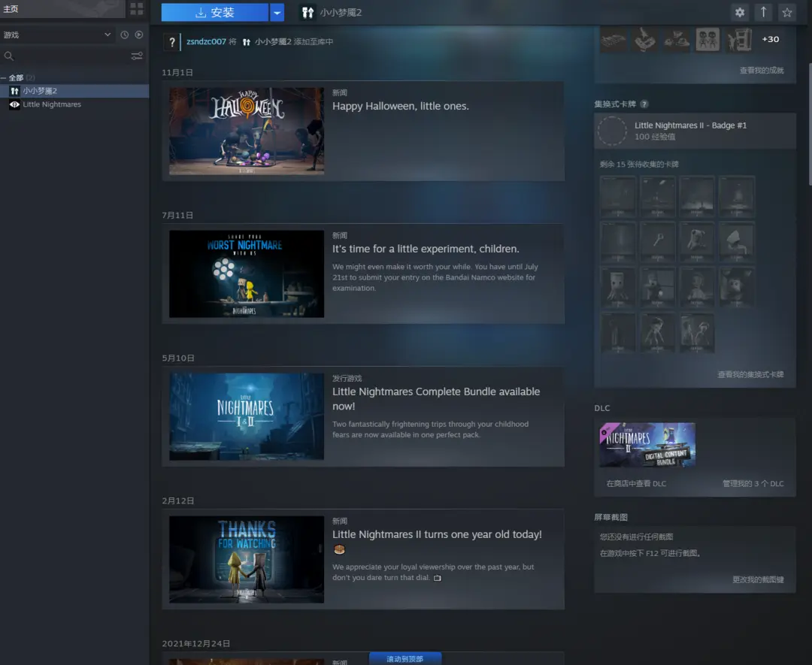The image size is (812, 665).
Task: Click 更改我的截图键 link
Action: (x=758, y=579)
